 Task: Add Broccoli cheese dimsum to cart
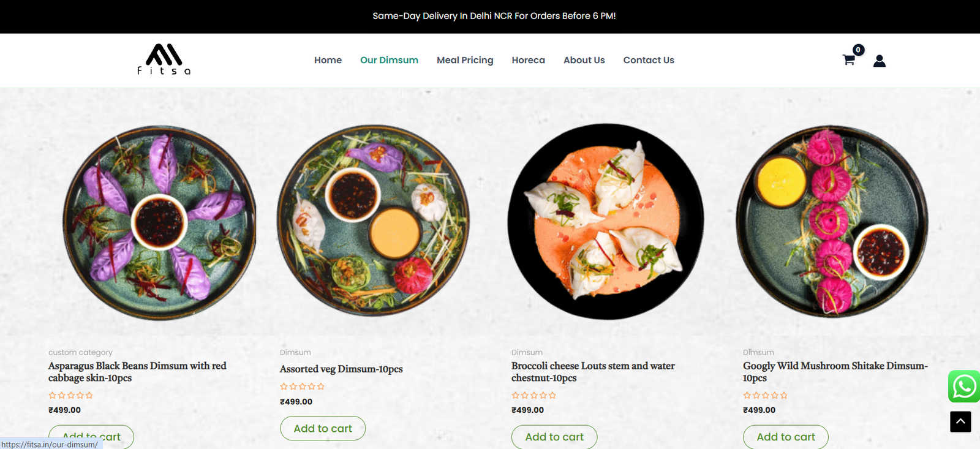pyautogui.click(x=554, y=437)
